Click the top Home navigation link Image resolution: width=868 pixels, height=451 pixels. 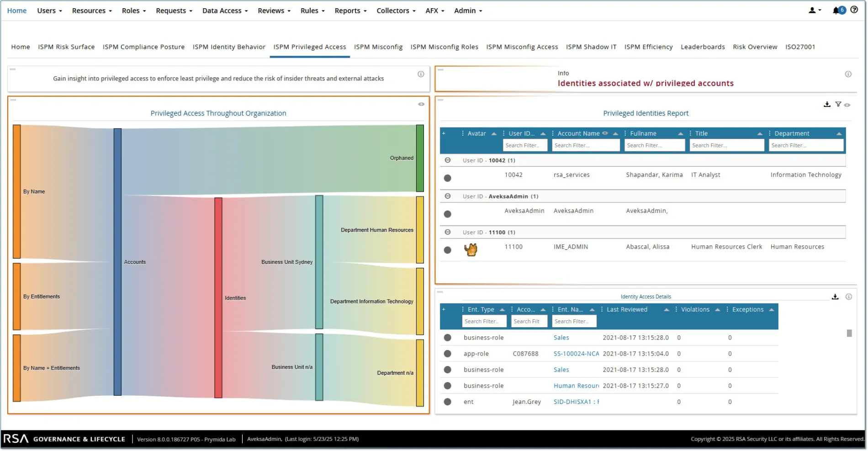pyautogui.click(x=17, y=11)
